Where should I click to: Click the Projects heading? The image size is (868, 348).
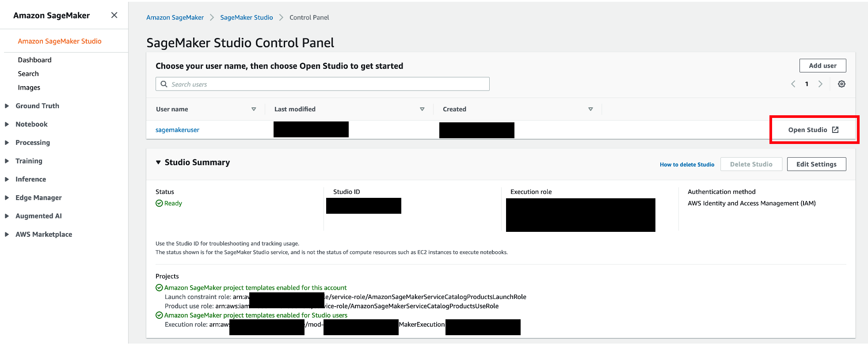[x=167, y=276]
